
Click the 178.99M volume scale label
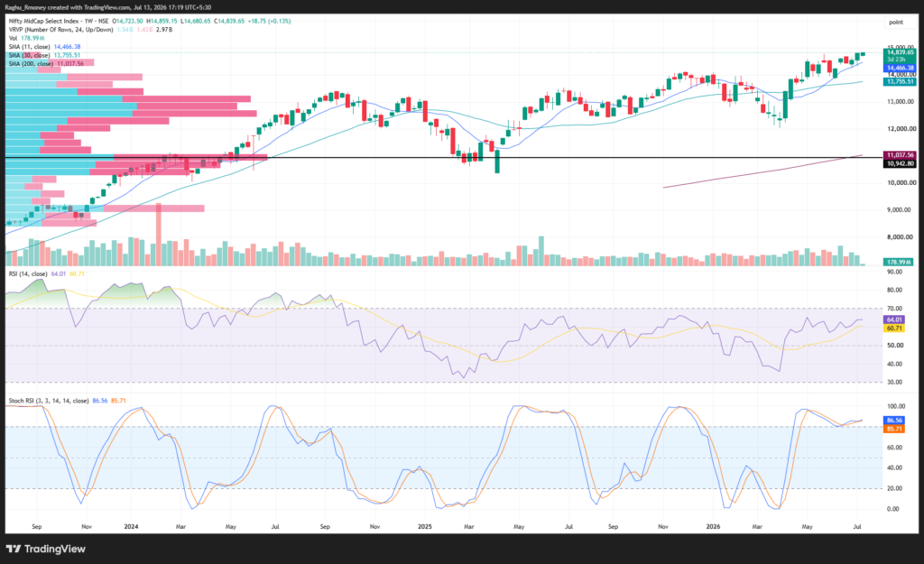pyautogui.click(x=900, y=263)
